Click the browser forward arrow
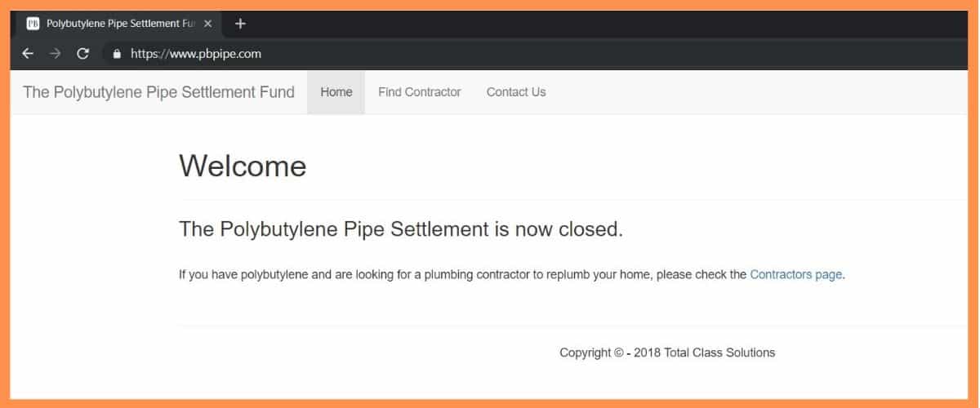The image size is (980, 408). 55,54
